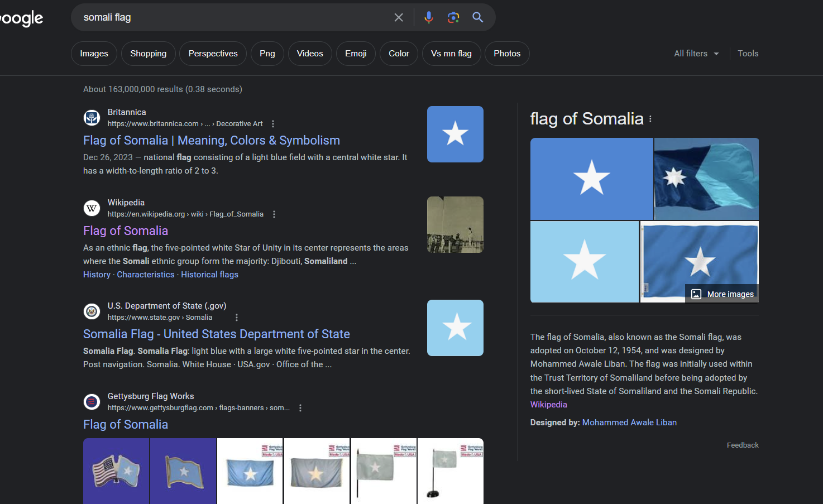
Task: Open the more options menu beside the Wikipedia result
Action: [x=274, y=214]
